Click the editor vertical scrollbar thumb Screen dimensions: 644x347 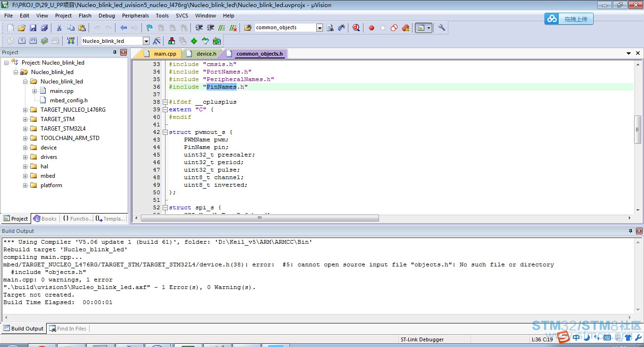637,129
